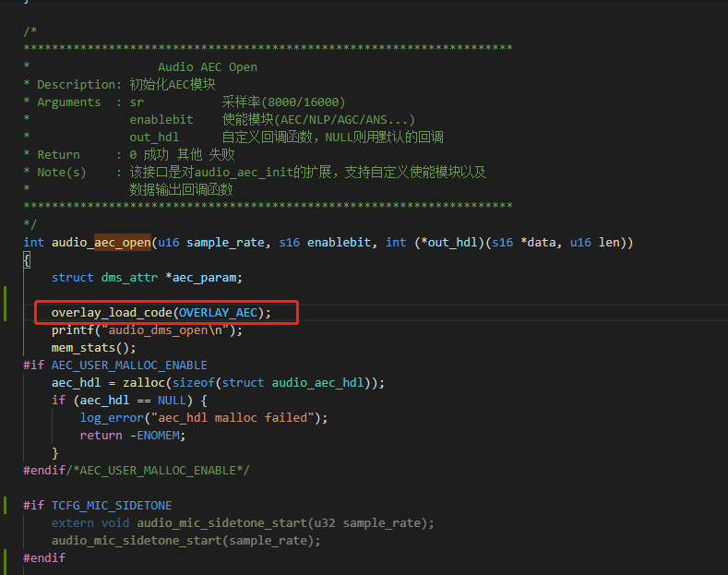Click the u16 len parameter
This screenshot has height=575, width=728.
pos(595,243)
